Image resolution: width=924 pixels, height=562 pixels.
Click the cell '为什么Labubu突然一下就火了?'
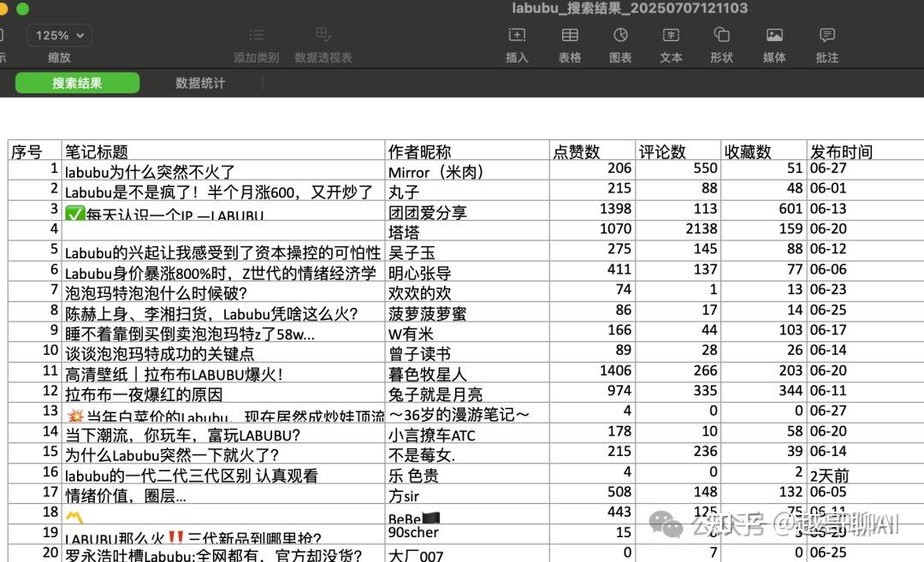point(222,453)
